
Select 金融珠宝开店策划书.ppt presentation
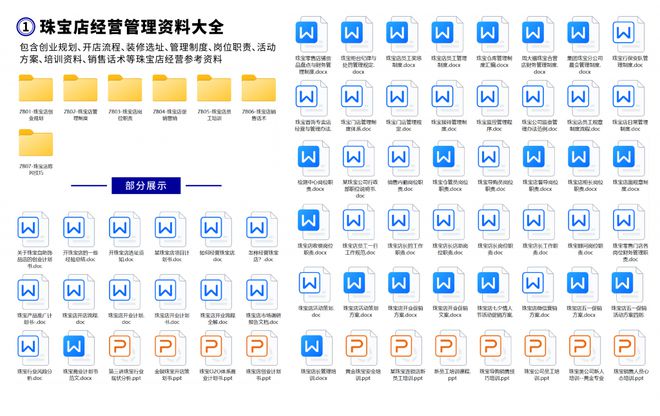(x=170, y=349)
